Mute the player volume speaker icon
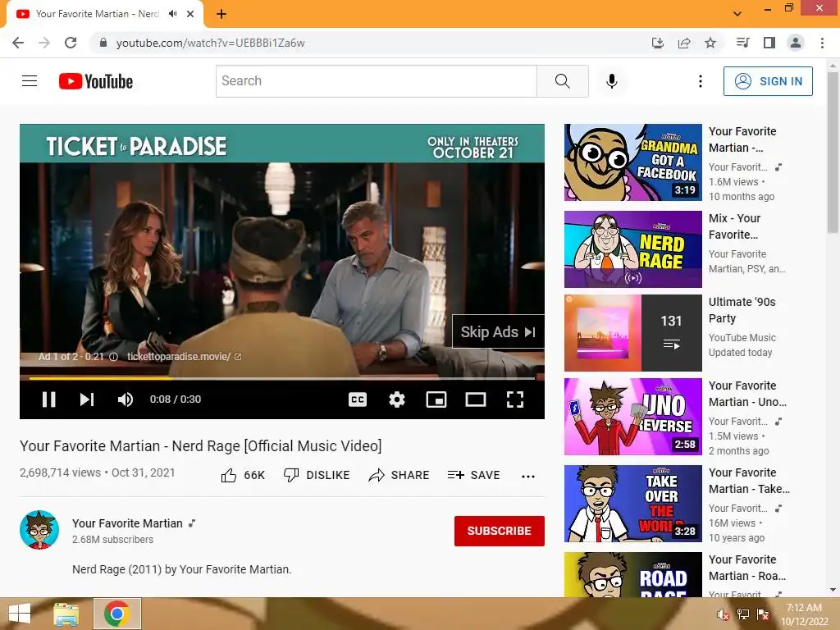Viewport: 840px width, 630px height. pos(126,399)
